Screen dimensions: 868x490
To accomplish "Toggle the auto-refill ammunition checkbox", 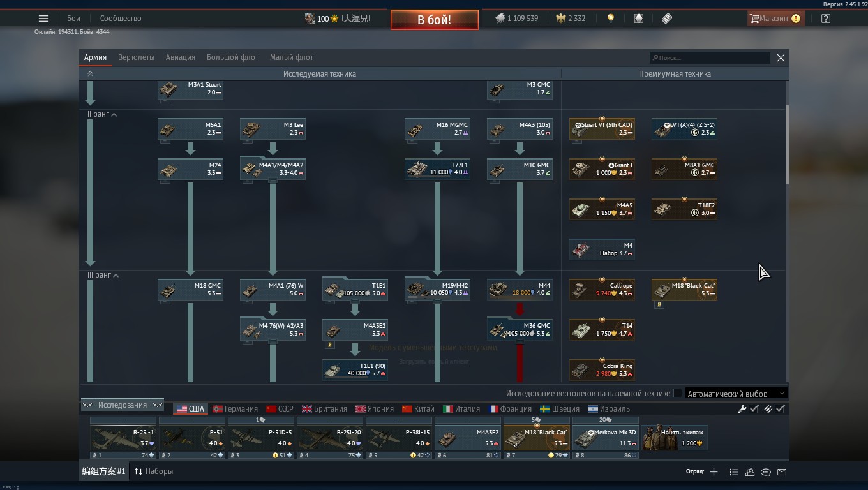I will click(x=780, y=409).
